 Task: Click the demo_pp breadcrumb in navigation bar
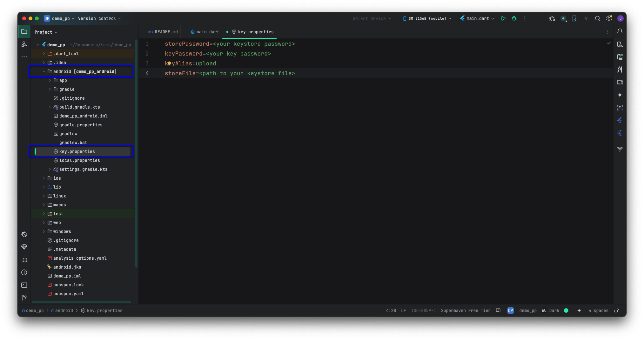coord(33,310)
